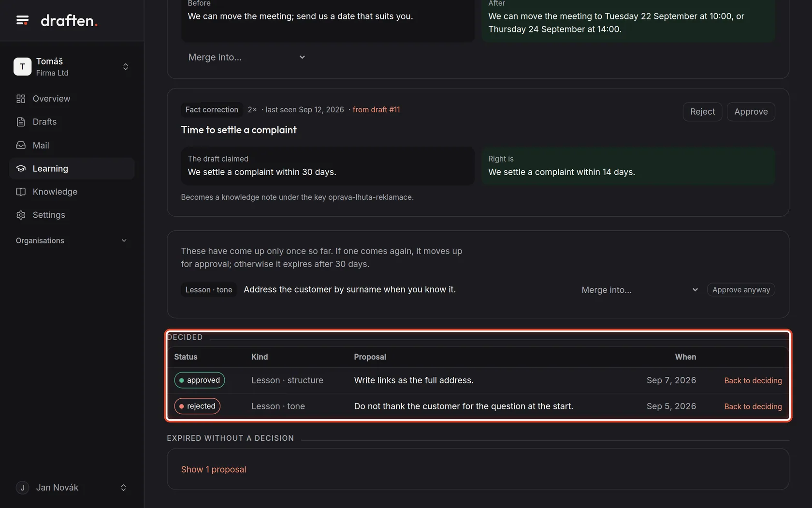This screenshot has width=812, height=508.
Task: Approve the complaint time fact correction
Action: 751,112
